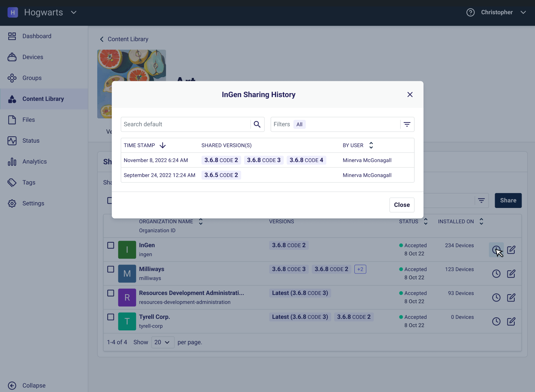The image size is (535, 392).
Task: Click the Close button in the dialog
Action: point(402,205)
